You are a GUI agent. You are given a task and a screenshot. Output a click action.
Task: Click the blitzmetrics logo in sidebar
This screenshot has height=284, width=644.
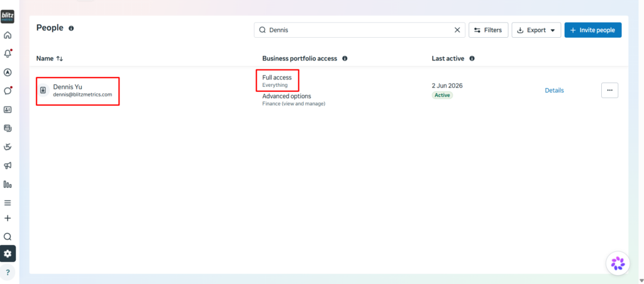click(x=8, y=17)
